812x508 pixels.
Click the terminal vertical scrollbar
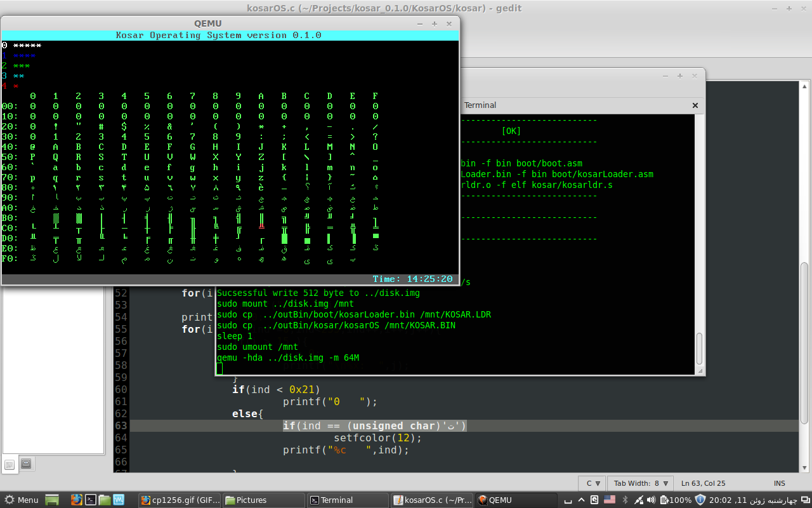click(x=700, y=348)
